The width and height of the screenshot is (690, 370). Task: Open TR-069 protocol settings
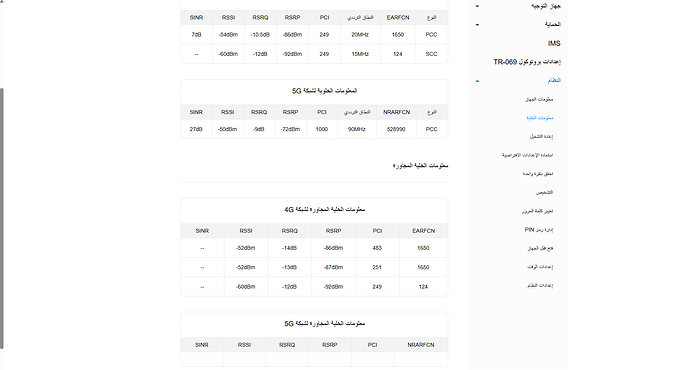tap(527, 62)
